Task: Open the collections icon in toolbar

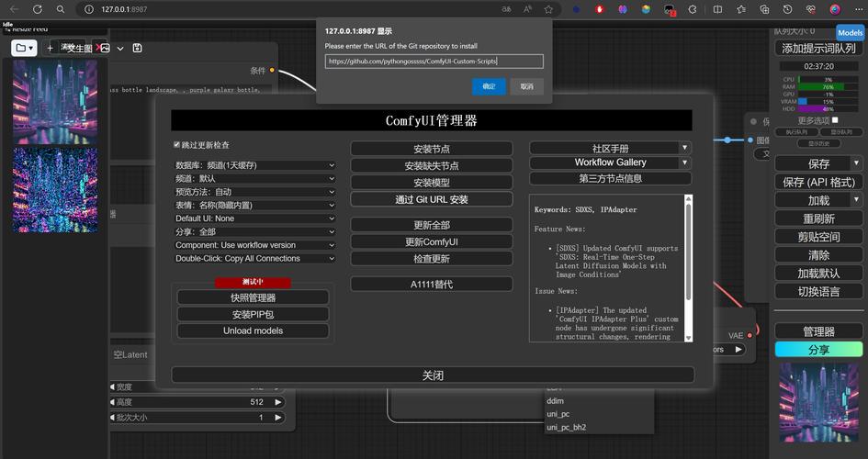Action: click(x=764, y=9)
